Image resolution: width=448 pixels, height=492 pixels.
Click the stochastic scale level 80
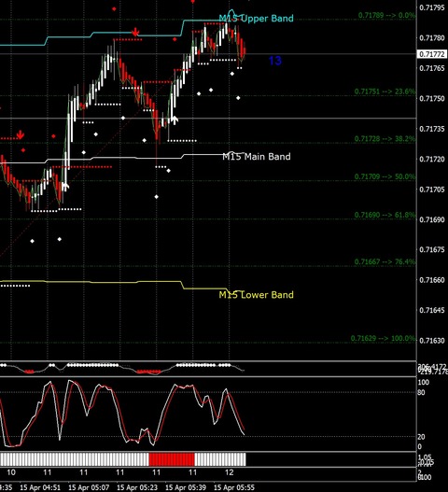422,392
